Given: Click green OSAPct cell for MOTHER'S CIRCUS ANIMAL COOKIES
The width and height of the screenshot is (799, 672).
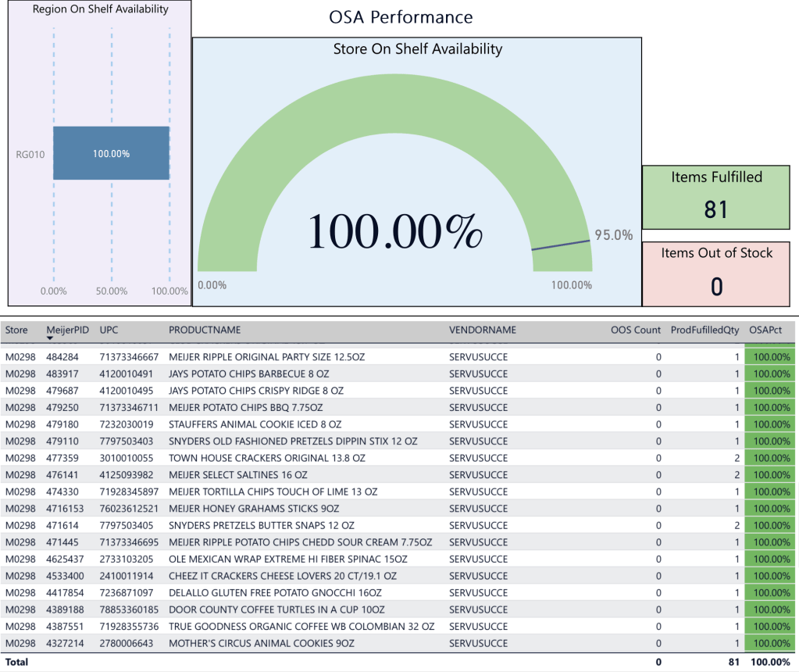Looking at the screenshot, I should [769, 643].
